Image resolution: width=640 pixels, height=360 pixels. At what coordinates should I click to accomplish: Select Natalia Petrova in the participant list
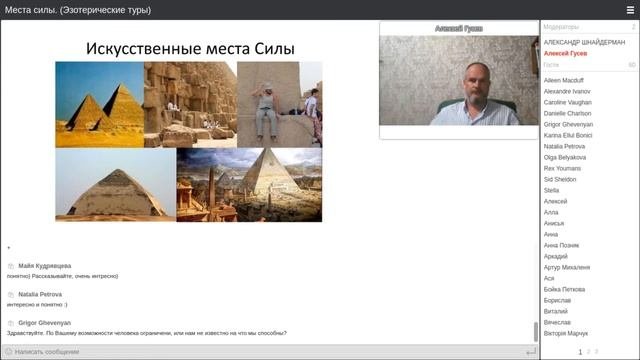click(564, 147)
